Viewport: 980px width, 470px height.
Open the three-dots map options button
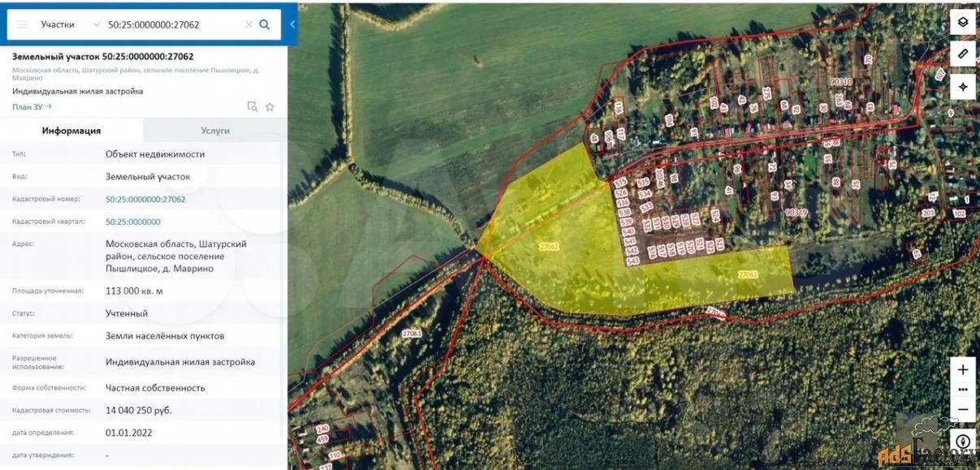point(963,390)
